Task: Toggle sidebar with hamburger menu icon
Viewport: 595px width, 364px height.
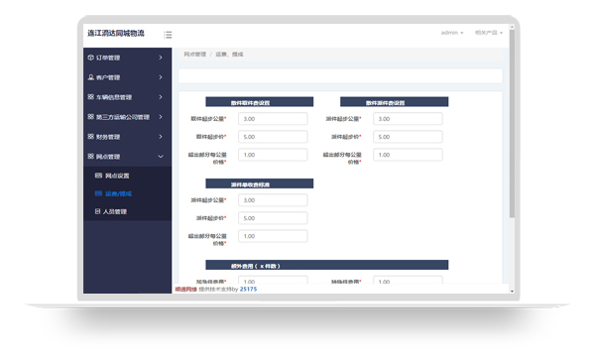Action: point(168,35)
